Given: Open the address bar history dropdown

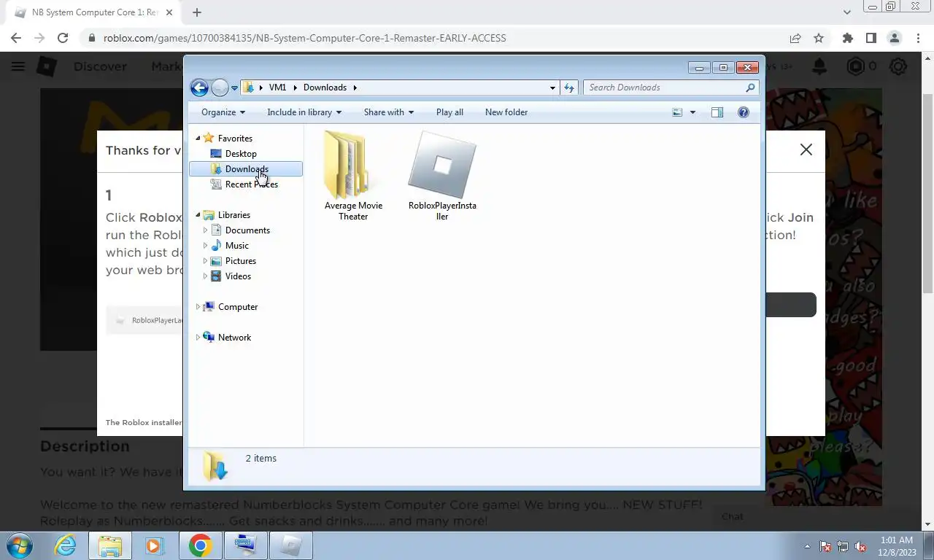Looking at the screenshot, I should point(552,87).
